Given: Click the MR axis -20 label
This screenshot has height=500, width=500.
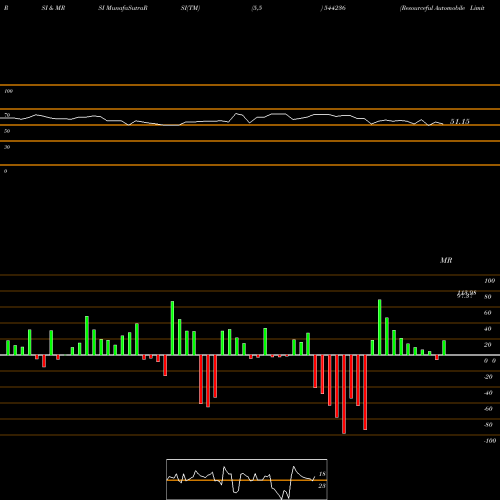Looking at the screenshot, I should click(x=488, y=377).
